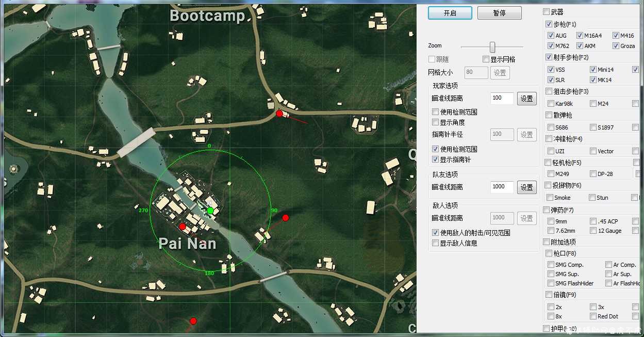Click the 开启 start button

pos(450,13)
